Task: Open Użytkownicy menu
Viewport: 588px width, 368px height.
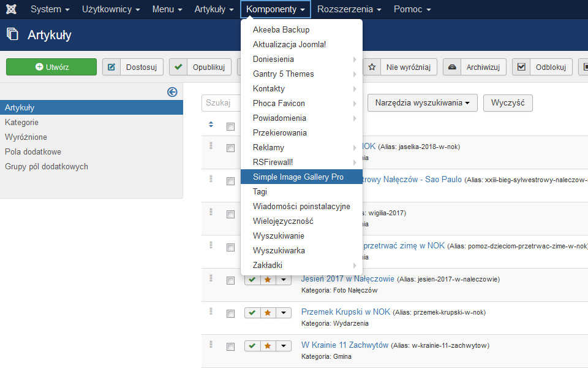Action: pyautogui.click(x=111, y=9)
